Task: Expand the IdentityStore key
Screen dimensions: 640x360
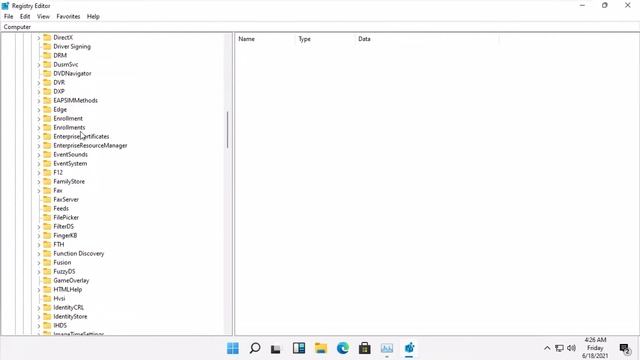Action: 39,316
